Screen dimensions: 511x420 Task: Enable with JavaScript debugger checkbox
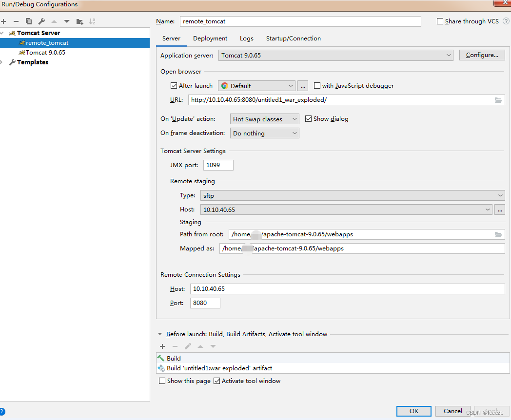pos(317,86)
